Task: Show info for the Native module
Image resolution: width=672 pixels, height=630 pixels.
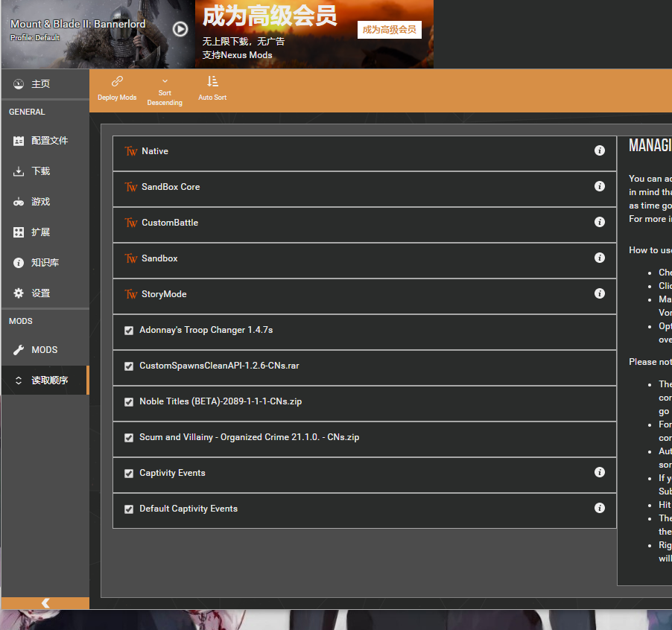Action: tap(599, 150)
